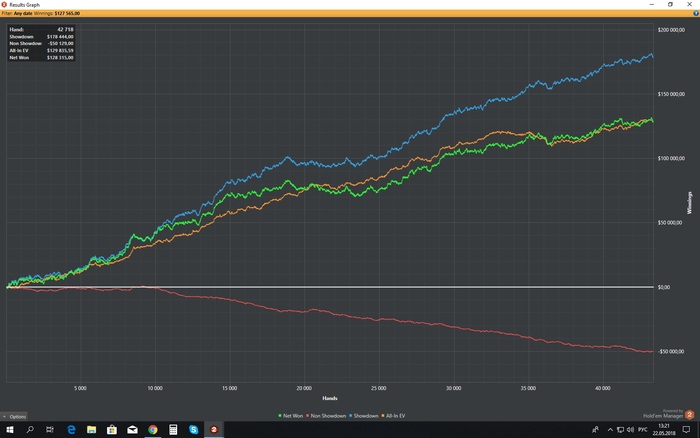This screenshot has height=438, width=700.
Task: Open the volume control tray icon
Action: tap(630, 430)
